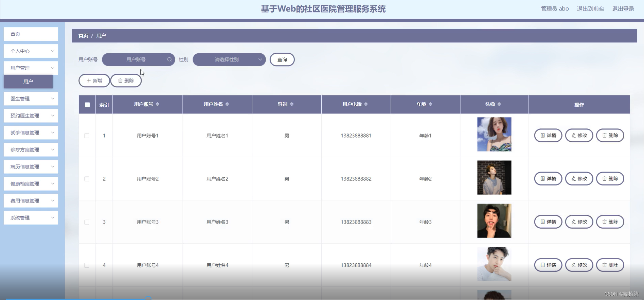Click the 索引 column header
Image resolution: width=644 pixels, height=300 pixels.
(x=104, y=105)
